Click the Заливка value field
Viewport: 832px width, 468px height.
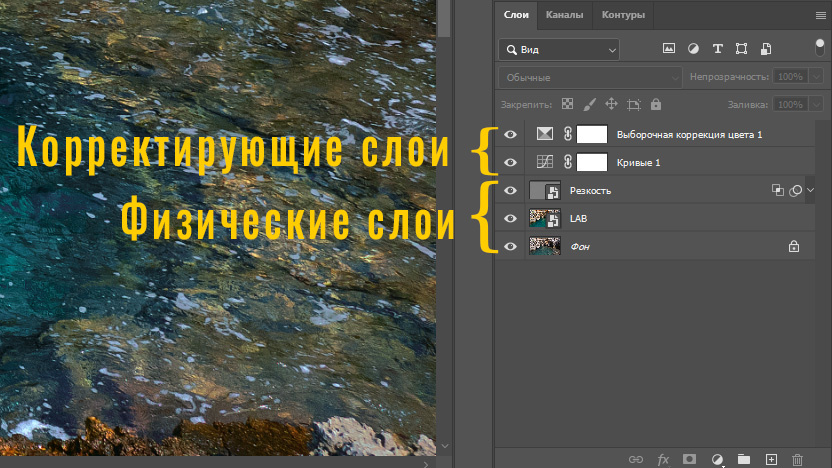pos(790,105)
